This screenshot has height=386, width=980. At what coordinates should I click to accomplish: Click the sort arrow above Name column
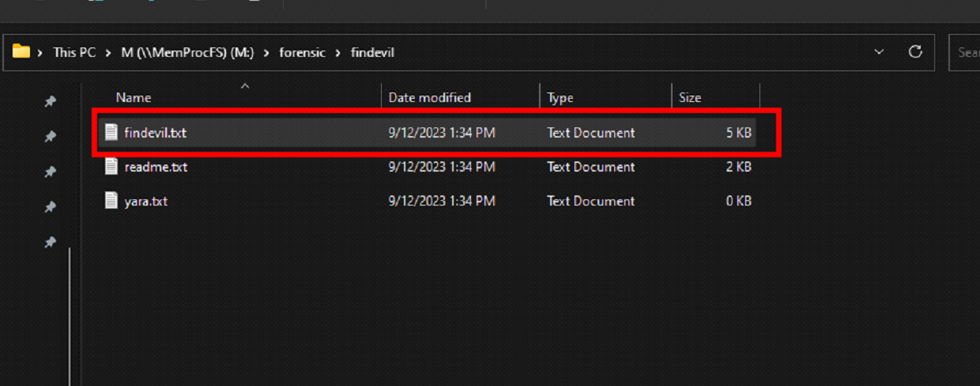(245, 85)
